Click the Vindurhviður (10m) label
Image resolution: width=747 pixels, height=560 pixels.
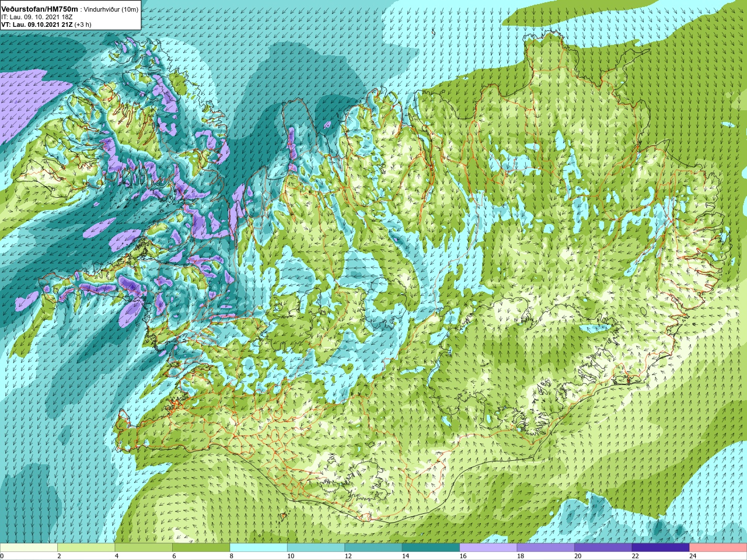(x=111, y=9)
